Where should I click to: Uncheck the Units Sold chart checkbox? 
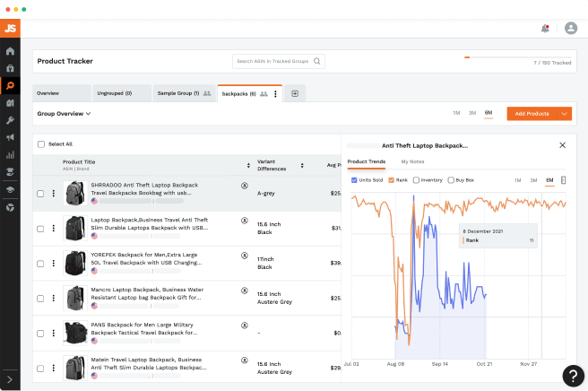click(x=354, y=179)
